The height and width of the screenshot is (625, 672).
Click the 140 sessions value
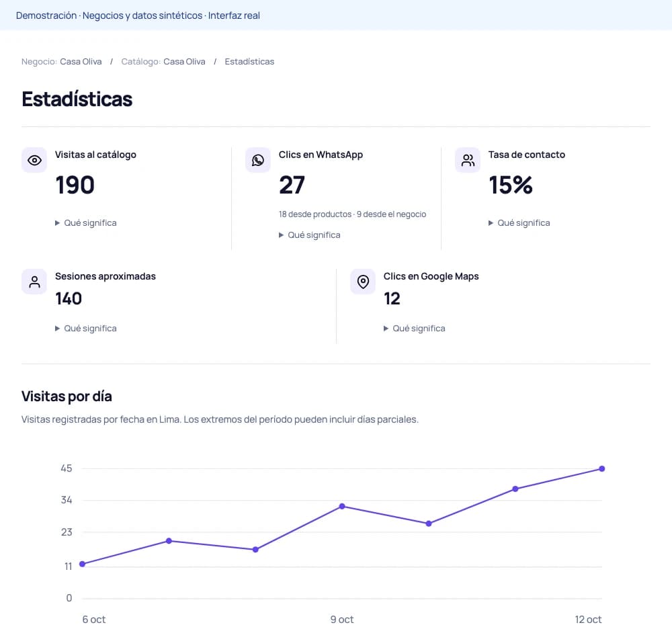click(69, 298)
